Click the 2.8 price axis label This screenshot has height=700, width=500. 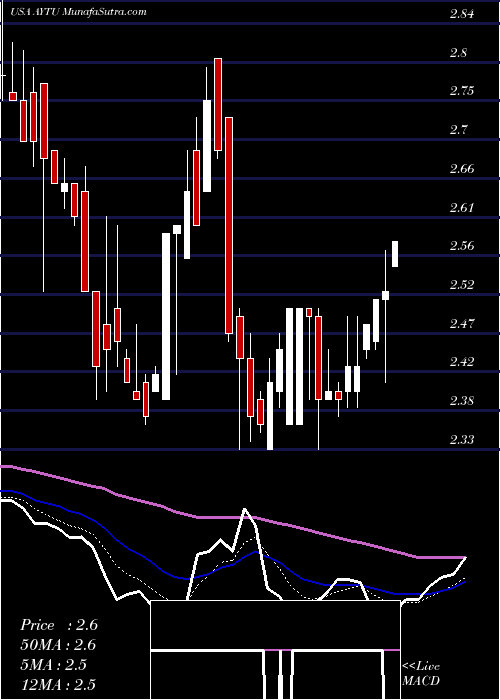point(458,53)
